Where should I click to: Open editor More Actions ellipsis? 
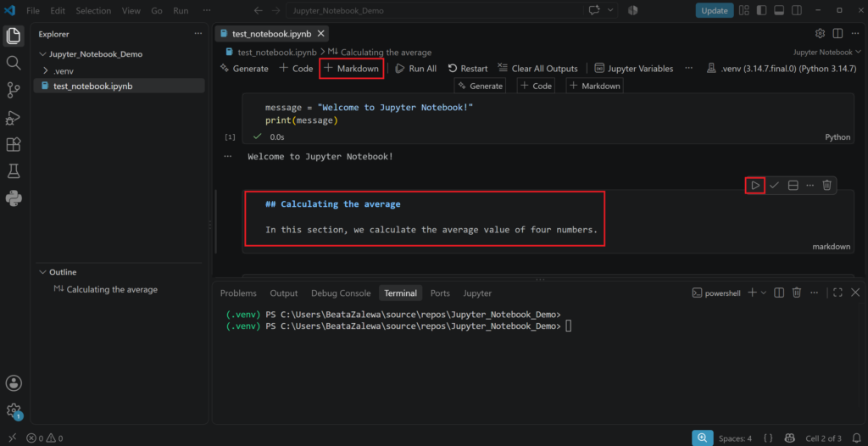click(854, 34)
